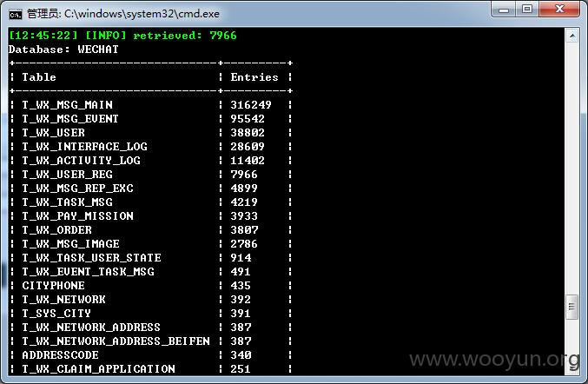Click the T_WX_USER table name
Viewport: 588px width, 384px height.
pos(53,133)
